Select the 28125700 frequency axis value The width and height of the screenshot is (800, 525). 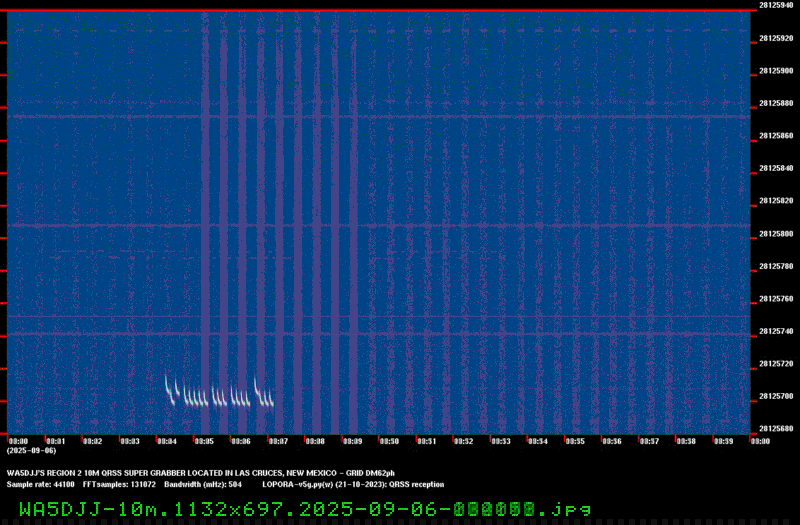[x=777, y=396]
